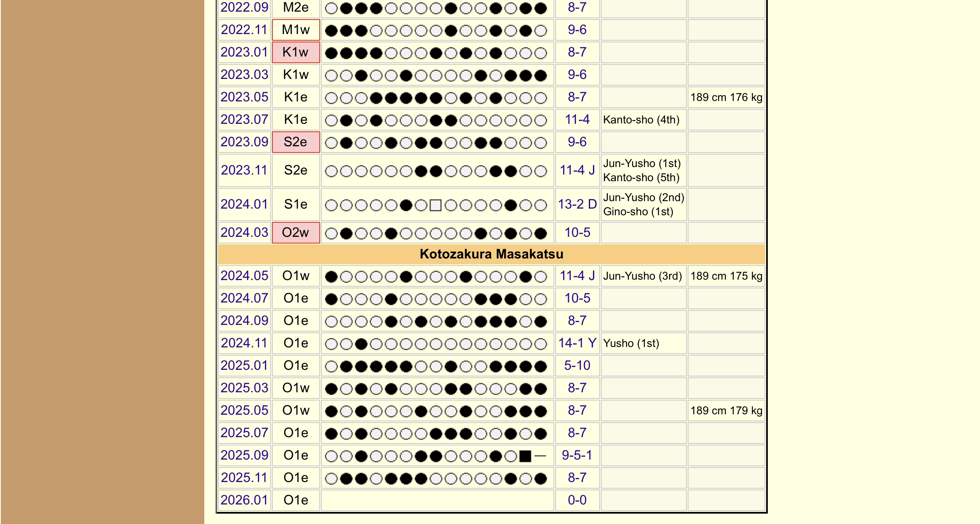
Task: Click the black fusen loss square in 2025.09
Action: coord(525,456)
